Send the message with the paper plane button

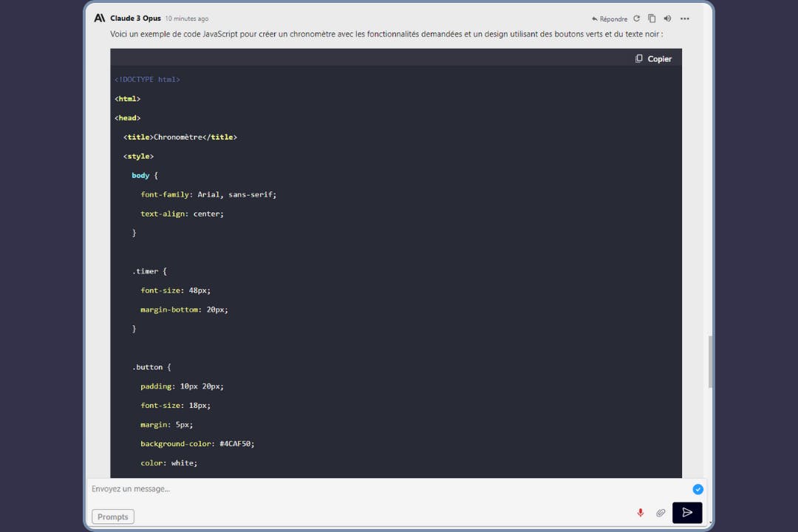tap(687, 513)
